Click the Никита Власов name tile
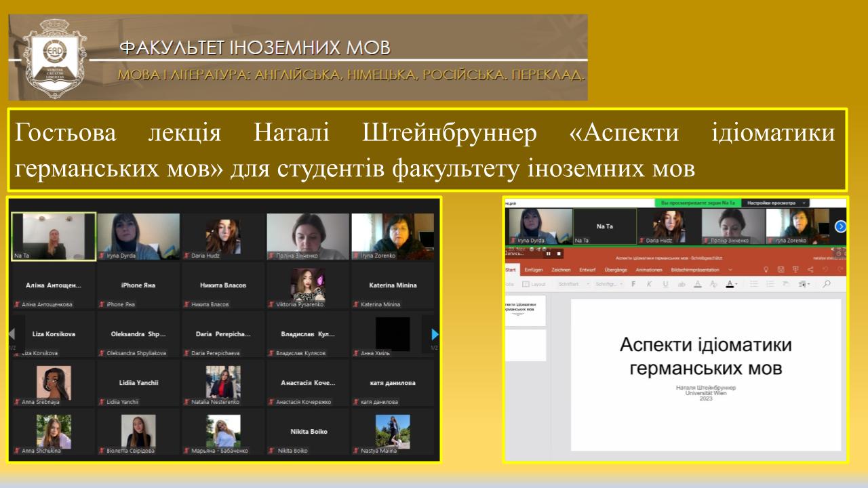The height and width of the screenshot is (488, 868). point(223,285)
